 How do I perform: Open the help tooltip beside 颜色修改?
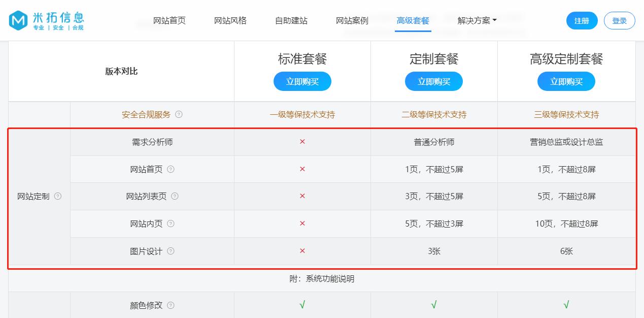click(171, 306)
